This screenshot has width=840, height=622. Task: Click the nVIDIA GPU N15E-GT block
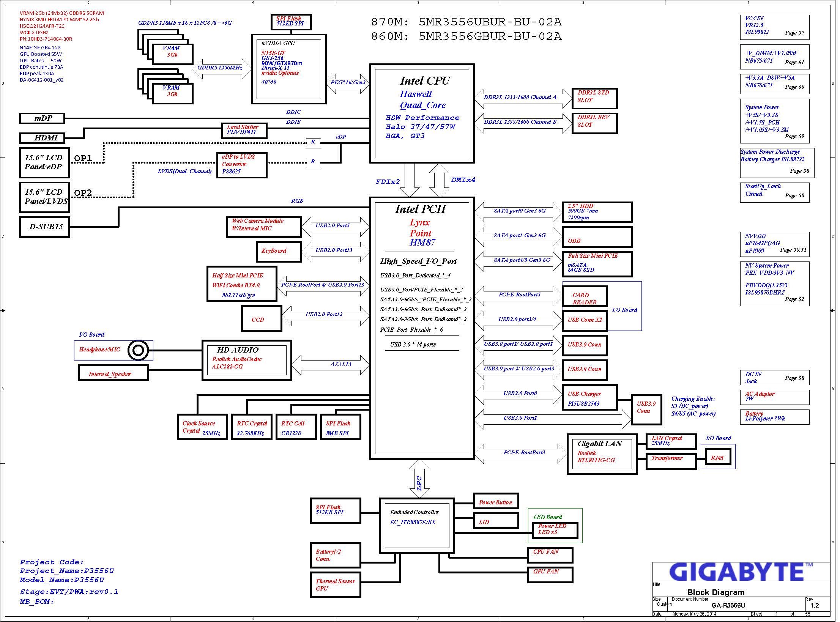click(x=288, y=68)
